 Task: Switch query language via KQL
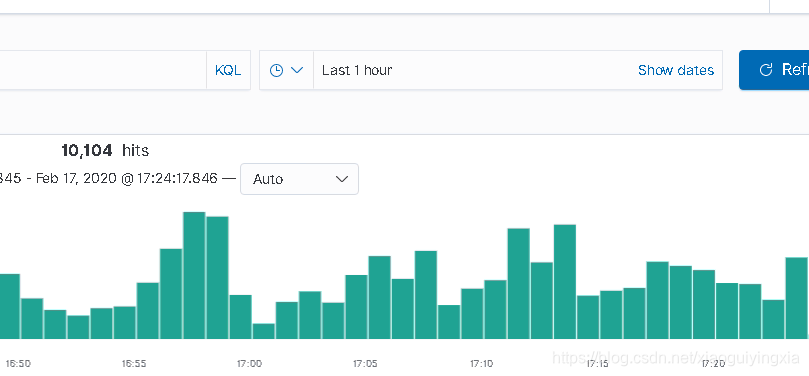pos(228,70)
